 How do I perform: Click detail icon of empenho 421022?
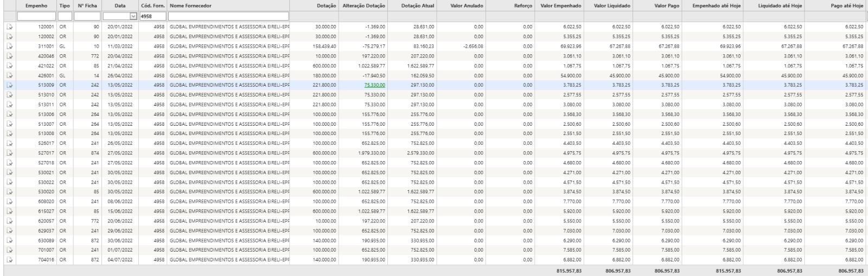(x=9, y=66)
